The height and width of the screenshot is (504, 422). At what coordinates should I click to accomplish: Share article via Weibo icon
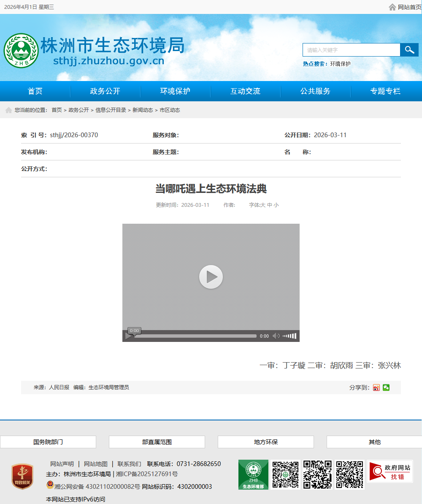376,387
